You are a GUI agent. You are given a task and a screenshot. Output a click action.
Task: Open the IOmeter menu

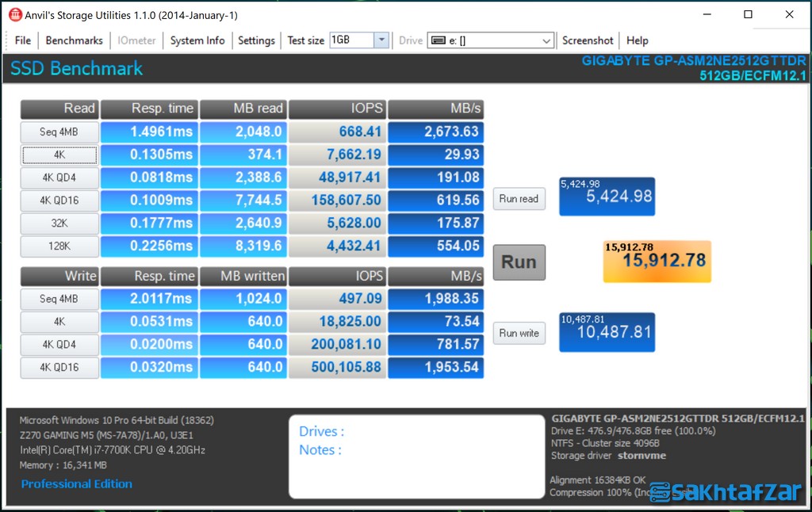click(x=136, y=40)
